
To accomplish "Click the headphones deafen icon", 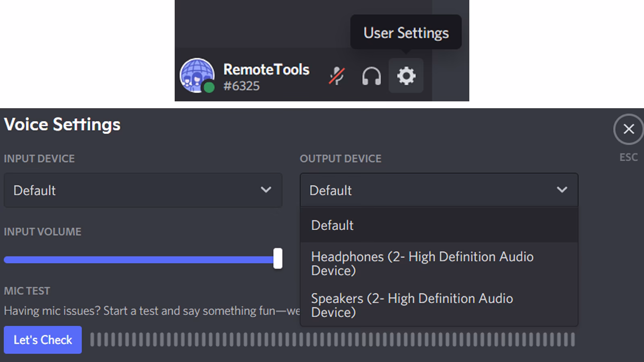I will click(x=371, y=76).
